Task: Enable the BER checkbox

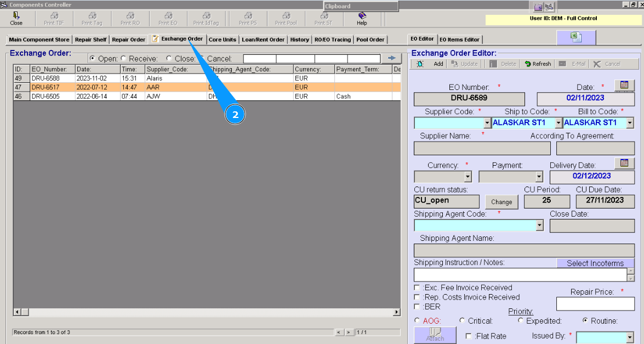Action: pos(417,307)
